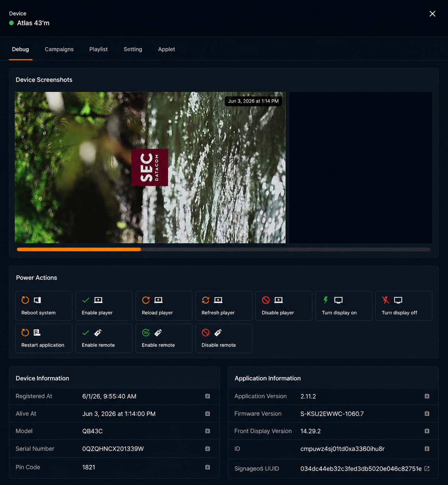The image size is (448, 485).
Task: Copy the application ID value
Action: (x=427, y=449)
